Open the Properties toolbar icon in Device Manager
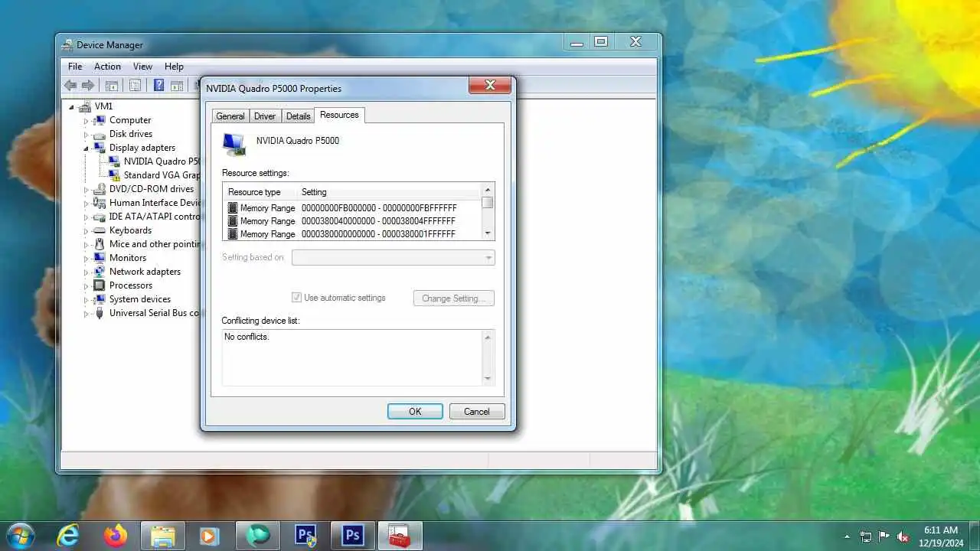This screenshot has width=980, height=551. 135,86
